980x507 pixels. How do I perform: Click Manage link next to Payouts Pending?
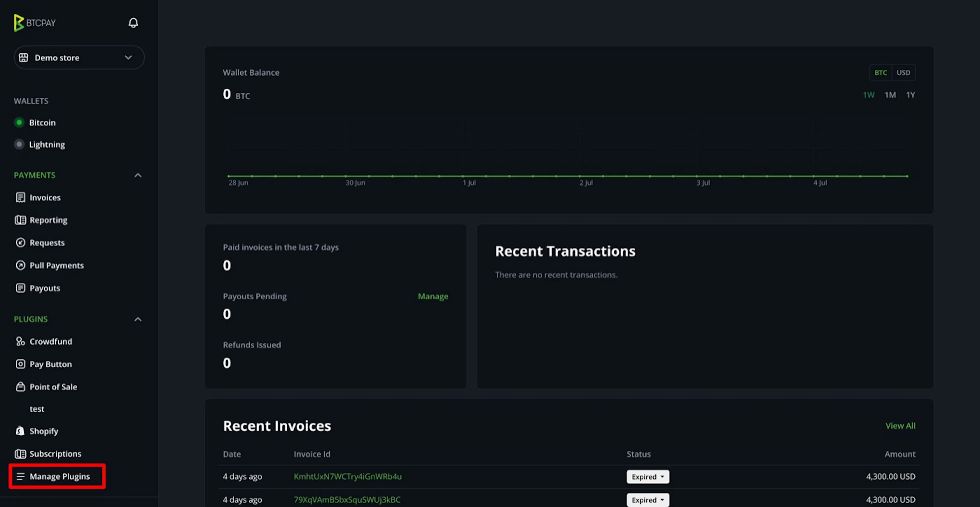tap(433, 296)
